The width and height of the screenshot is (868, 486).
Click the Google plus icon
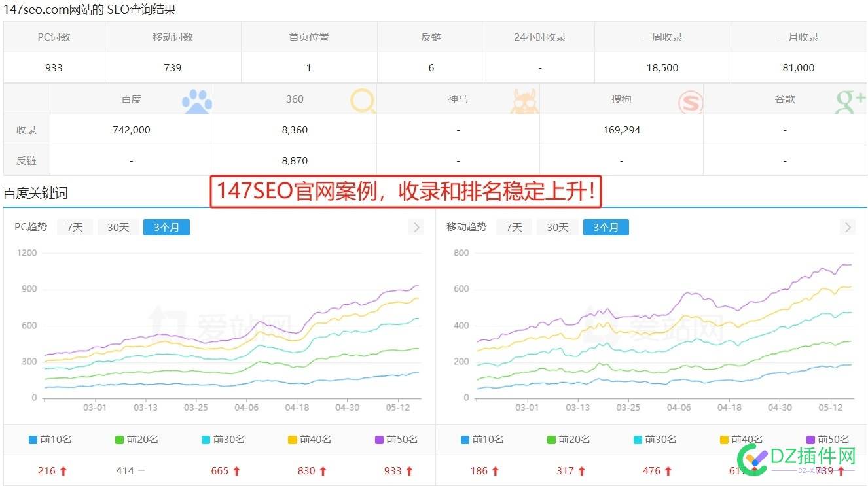(850, 101)
